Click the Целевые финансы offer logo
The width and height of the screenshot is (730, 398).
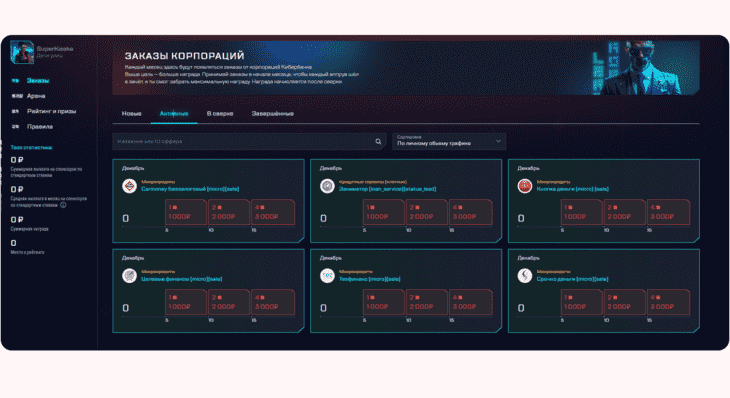click(129, 276)
